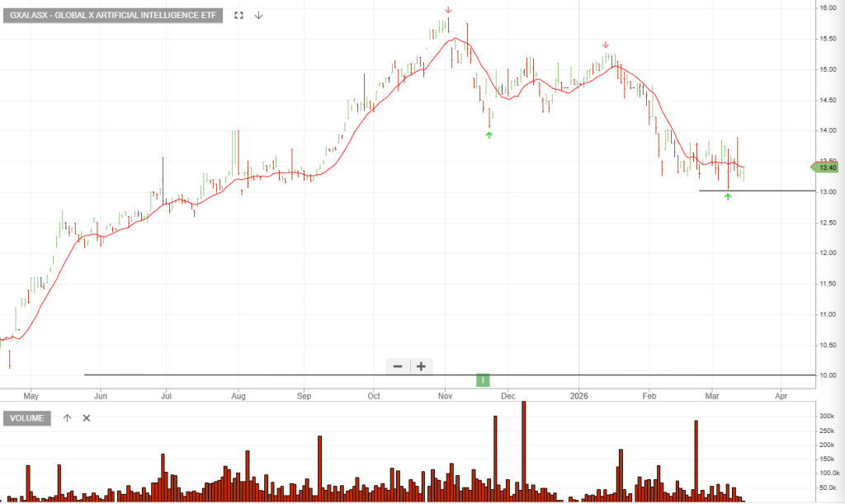Click the 13.40 current price tag

click(826, 167)
